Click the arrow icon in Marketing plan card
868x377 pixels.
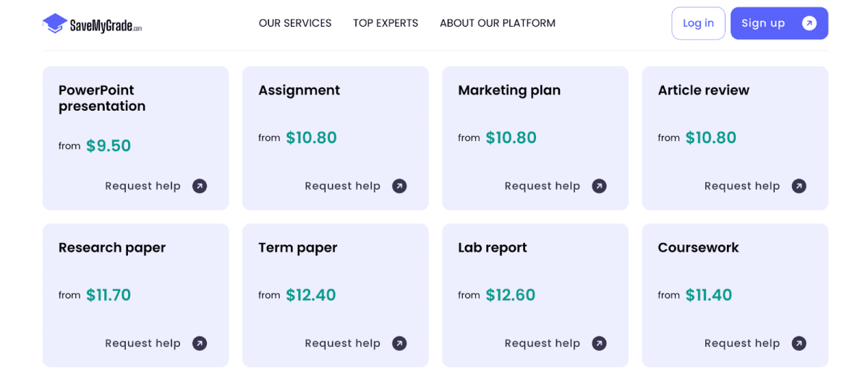pyautogui.click(x=599, y=186)
